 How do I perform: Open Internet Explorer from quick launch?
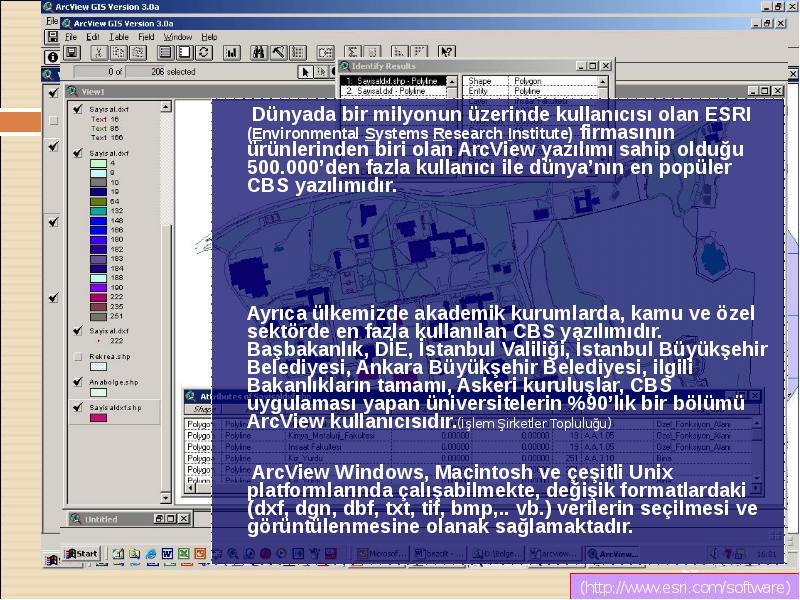151,554
